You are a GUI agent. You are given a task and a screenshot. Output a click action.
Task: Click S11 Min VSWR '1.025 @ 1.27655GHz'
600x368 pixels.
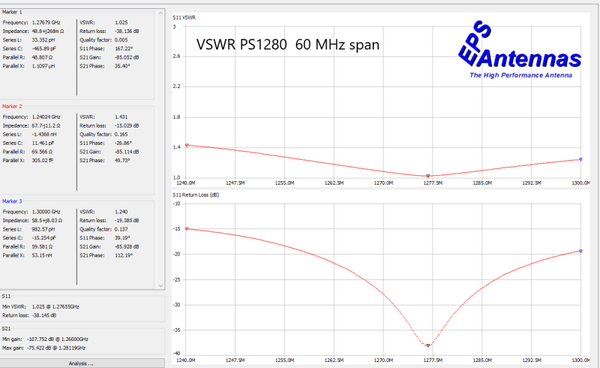[55, 307]
